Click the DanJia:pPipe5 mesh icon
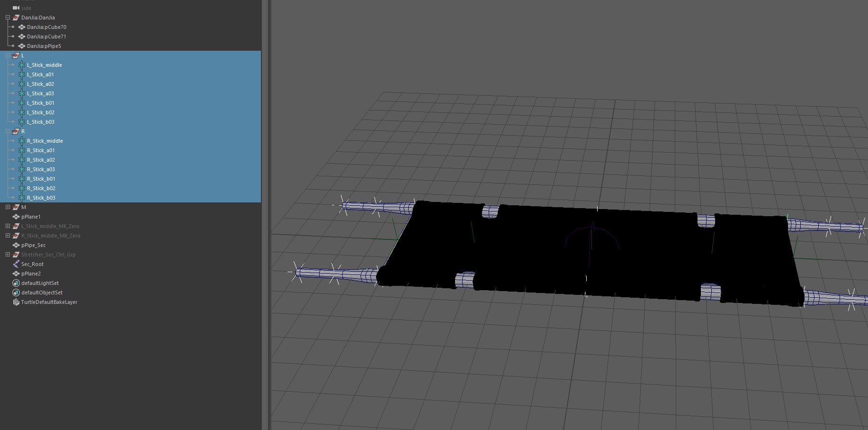This screenshot has width=868, height=430. point(22,46)
